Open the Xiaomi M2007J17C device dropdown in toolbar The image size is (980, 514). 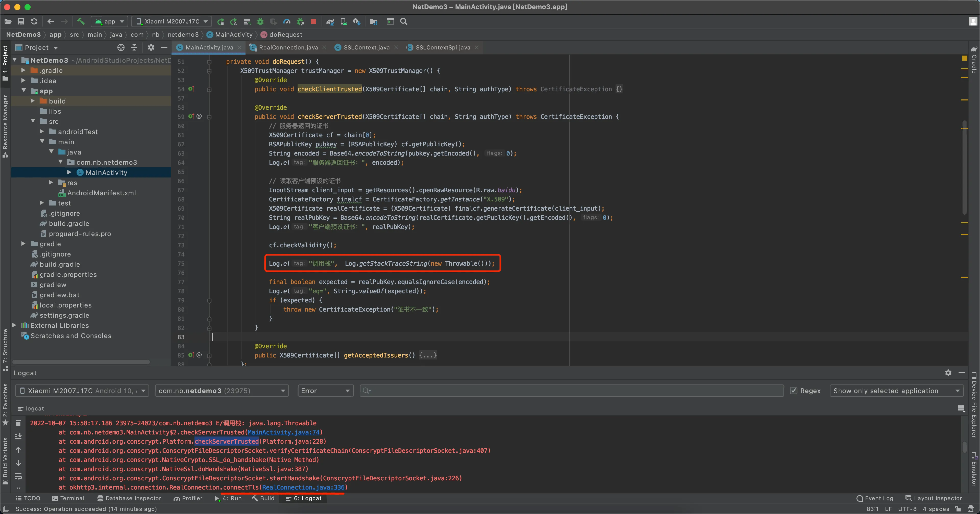(x=171, y=22)
